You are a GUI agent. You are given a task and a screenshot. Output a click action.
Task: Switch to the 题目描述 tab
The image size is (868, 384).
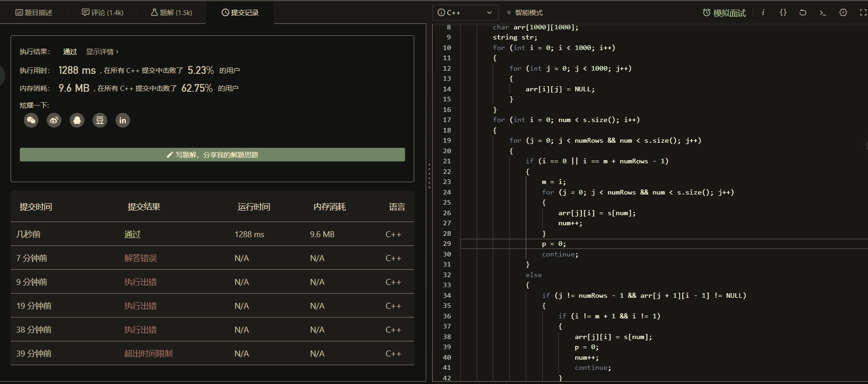34,12
